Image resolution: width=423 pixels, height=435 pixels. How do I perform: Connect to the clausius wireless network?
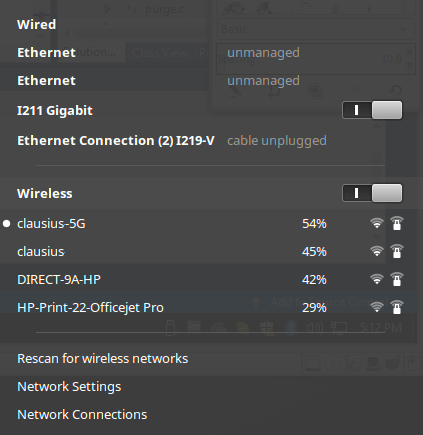click(x=211, y=251)
